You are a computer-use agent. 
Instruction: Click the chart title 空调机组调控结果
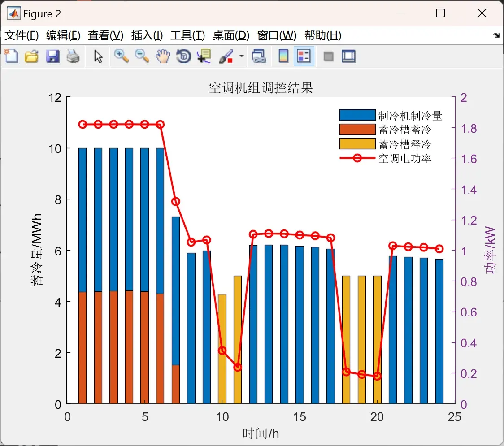coord(261,88)
